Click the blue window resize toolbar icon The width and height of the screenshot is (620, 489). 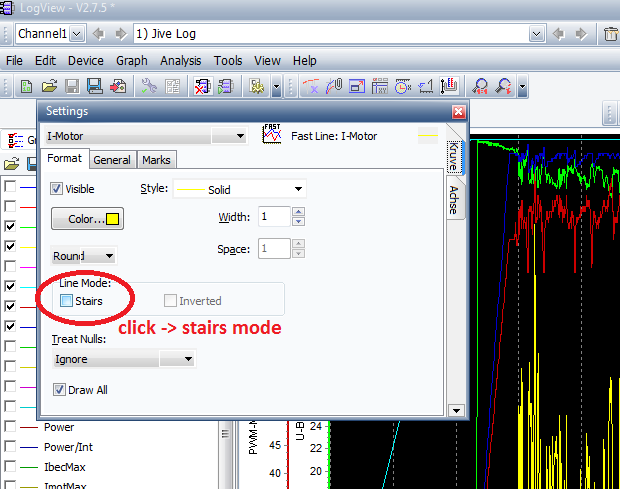[x=357, y=86]
